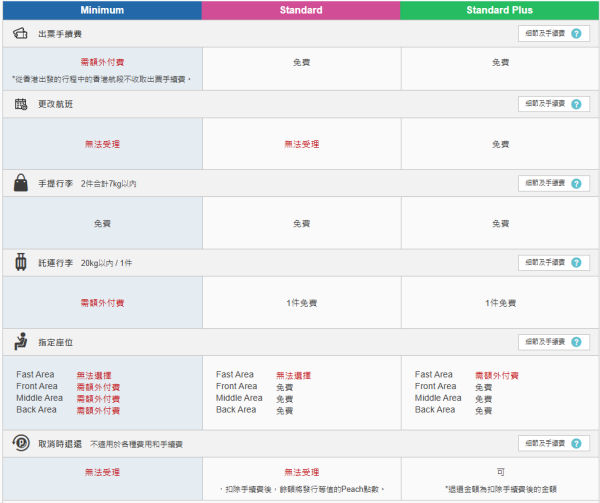Click the 出票手續費 section title
This screenshot has height=503, width=600.
(60, 34)
